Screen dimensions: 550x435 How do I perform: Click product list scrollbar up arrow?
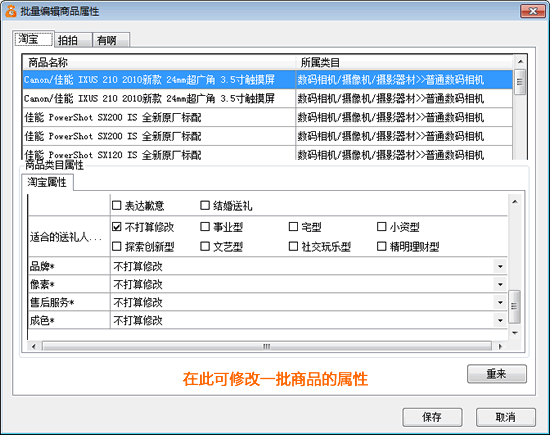click(520, 62)
